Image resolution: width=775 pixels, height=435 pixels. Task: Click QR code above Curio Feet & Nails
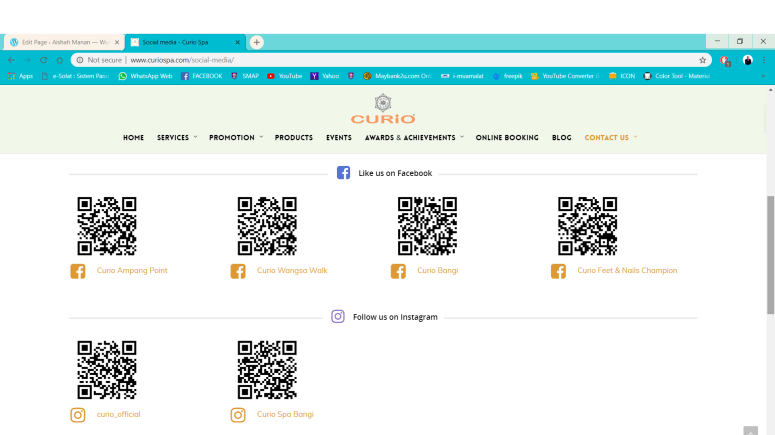pos(587,226)
